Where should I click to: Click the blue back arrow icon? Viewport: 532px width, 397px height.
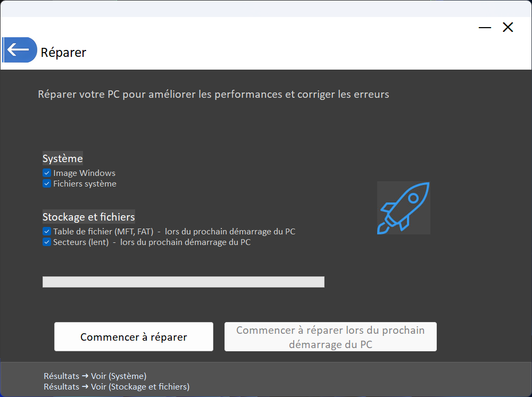(20, 49)
